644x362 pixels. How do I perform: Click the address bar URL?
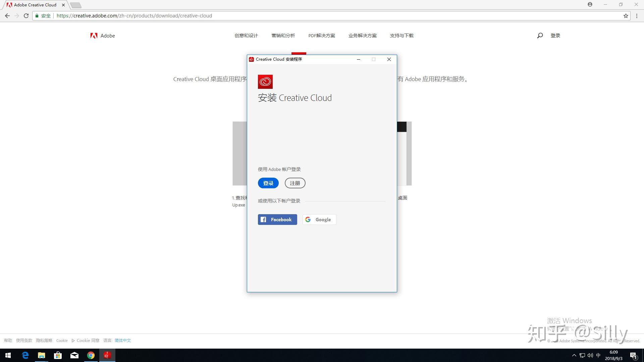[x=134, y=16]
